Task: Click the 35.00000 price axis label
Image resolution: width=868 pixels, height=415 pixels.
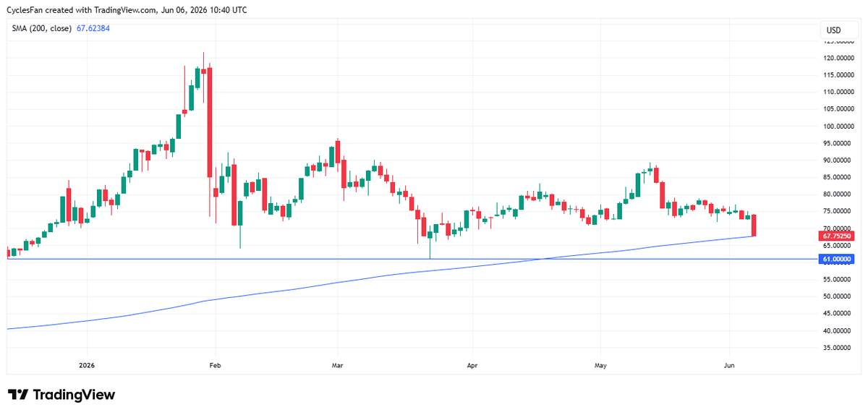Action: pos(838,348)
